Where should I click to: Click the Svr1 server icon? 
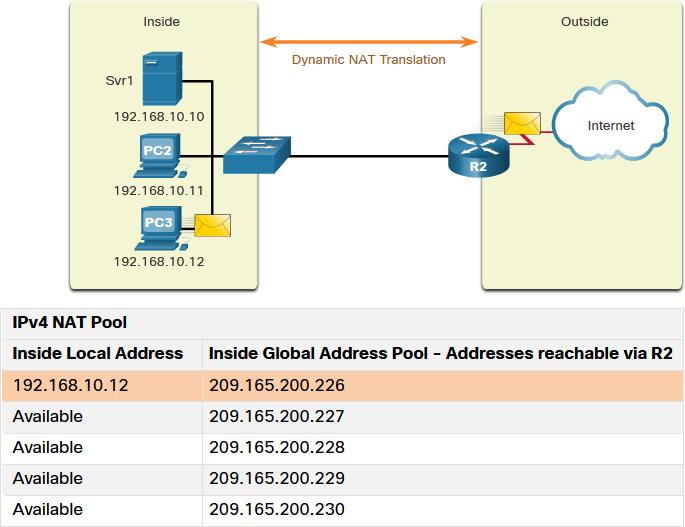pyautogui.click(x=162, y=79)
